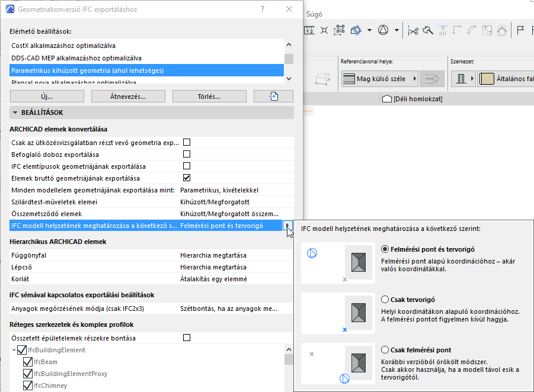Enable Befoglaló doboz exportálása checkbox
Image resolution: width=534 pixels, height=392 pixels.
coord(187,154)
